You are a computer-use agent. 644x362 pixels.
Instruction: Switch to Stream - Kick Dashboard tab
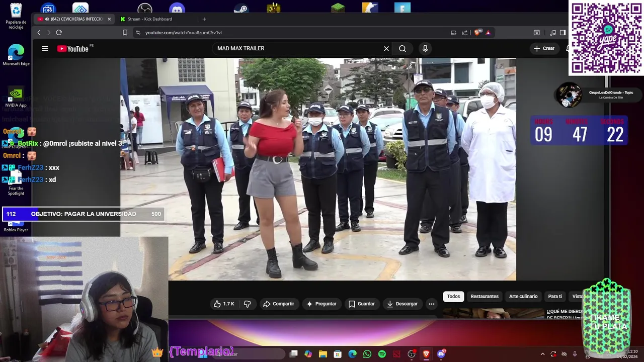(x=149, y=19)
